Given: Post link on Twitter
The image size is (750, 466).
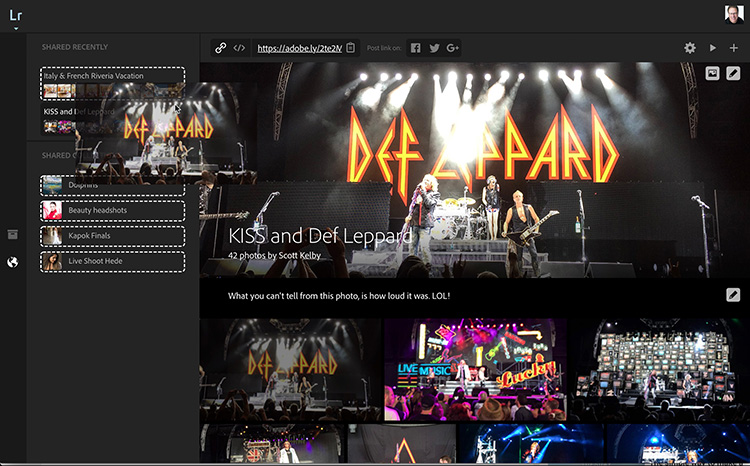Looking at the screenshot, I should (434, 48).
